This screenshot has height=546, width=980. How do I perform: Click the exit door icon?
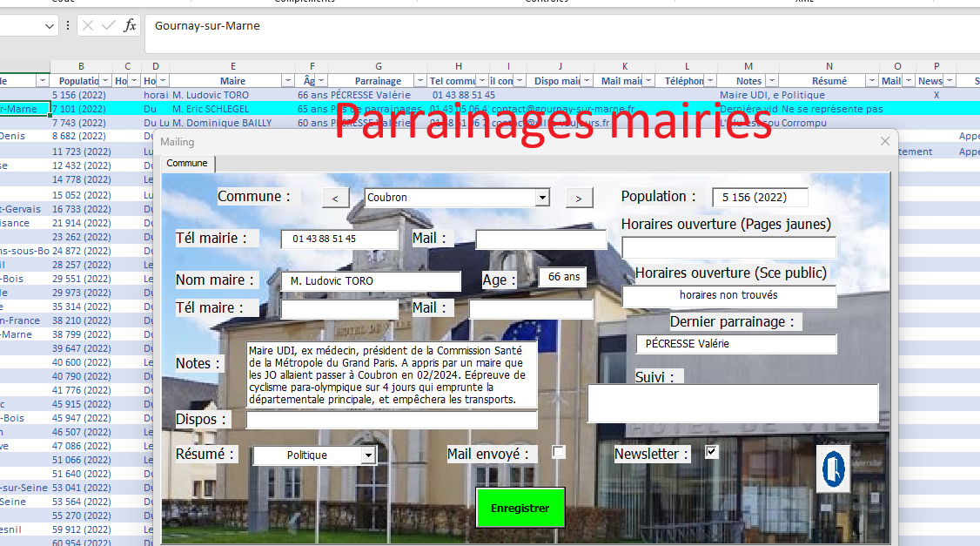[x=833, y=468]
